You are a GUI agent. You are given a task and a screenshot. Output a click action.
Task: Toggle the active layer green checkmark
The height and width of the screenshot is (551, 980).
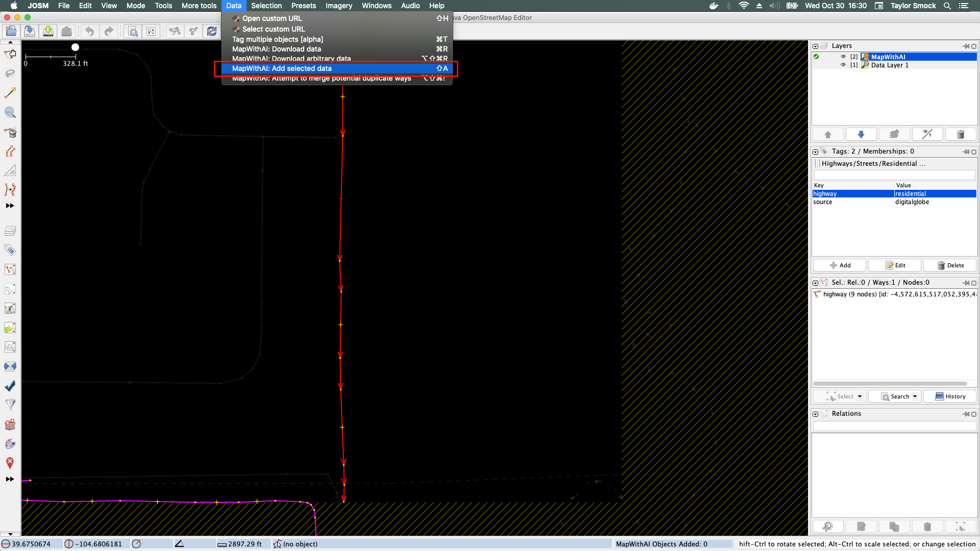coord(816,57)
